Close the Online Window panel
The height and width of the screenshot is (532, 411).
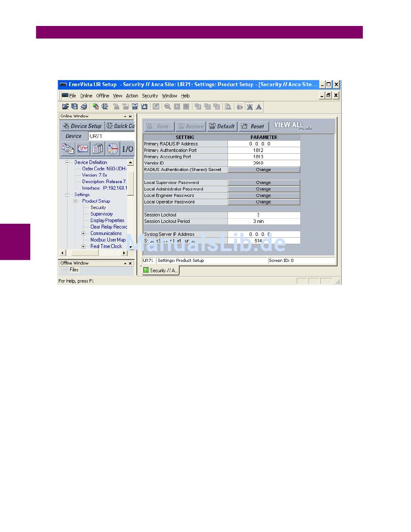pos(130,116)
